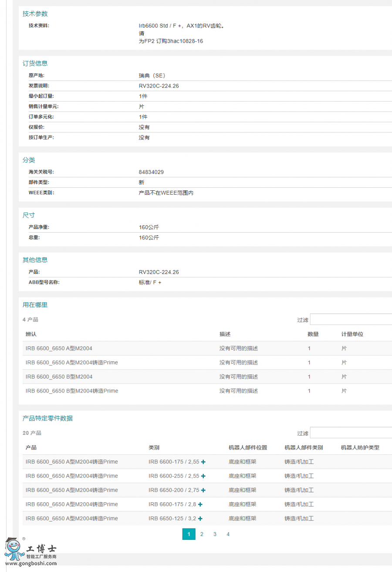Expand plus icon beside IRB 6650-125 / 3,2
This screenshot has width=392, height=572.
[x=200, y=519]
